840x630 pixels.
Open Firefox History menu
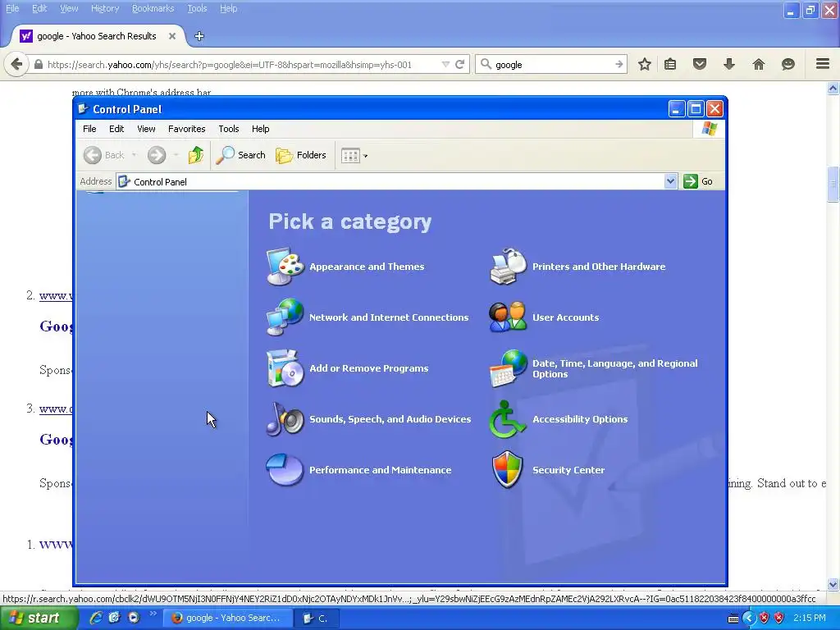(105, 8)
